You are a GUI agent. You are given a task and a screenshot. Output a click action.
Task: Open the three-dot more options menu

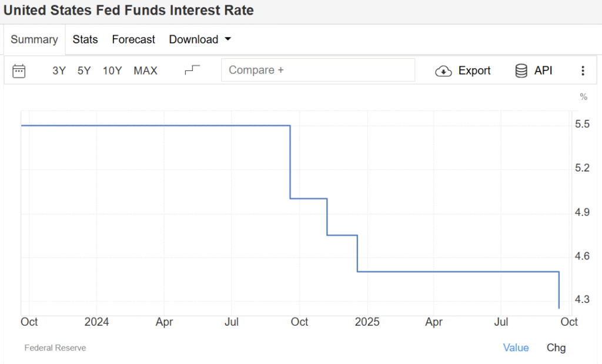(583, 71)
